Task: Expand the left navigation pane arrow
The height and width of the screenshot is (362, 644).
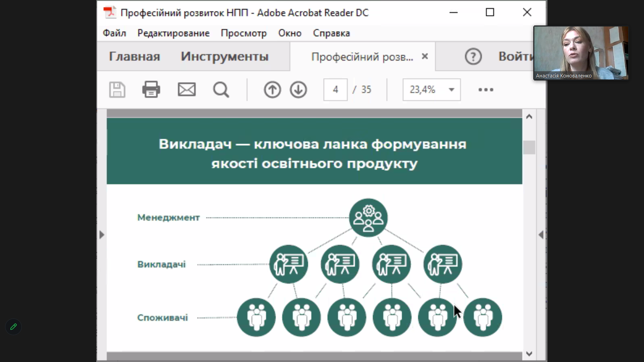Action: [x=102, y=235]
